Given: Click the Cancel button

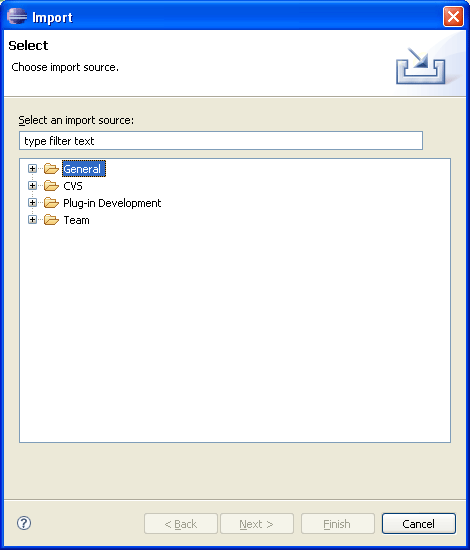Looking at the screenshot, I should (418, 524).
